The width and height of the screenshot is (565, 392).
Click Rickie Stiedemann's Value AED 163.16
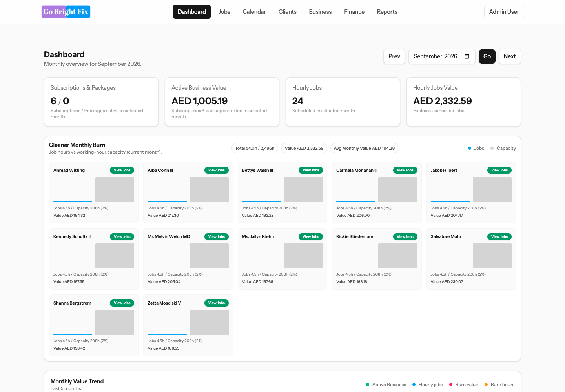pos(352,282)
